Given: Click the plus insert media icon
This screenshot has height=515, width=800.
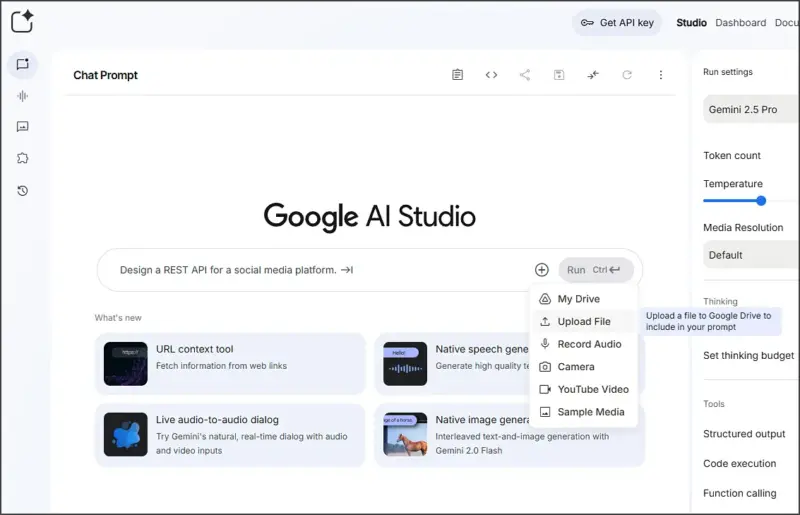Looking at the screenshot, I should point(542,269).
